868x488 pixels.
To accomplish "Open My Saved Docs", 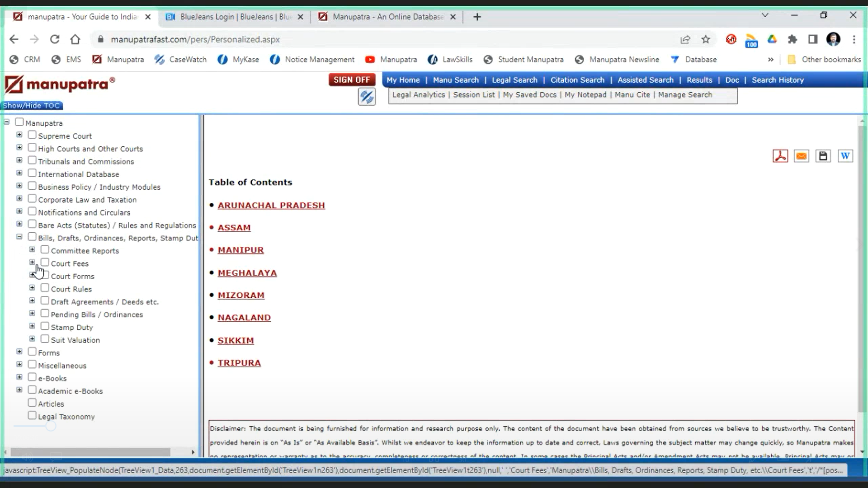I will pyautogui.click(x=529, y=95).
